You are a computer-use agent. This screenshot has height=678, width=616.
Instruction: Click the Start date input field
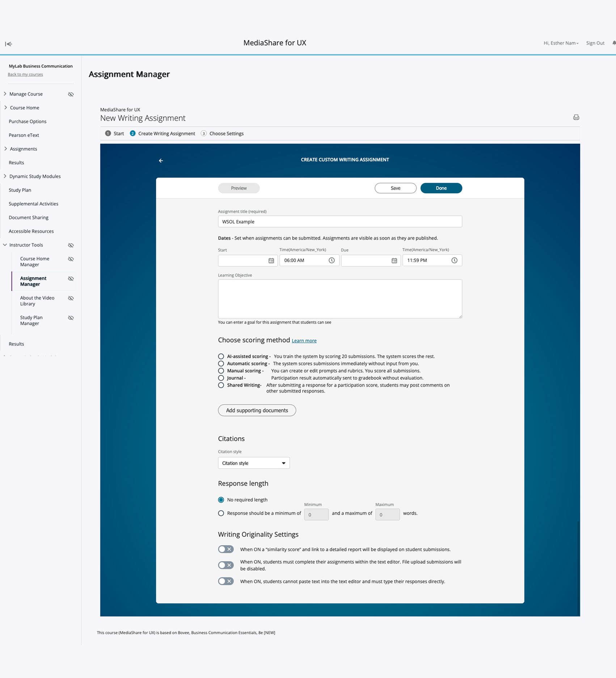248,260
